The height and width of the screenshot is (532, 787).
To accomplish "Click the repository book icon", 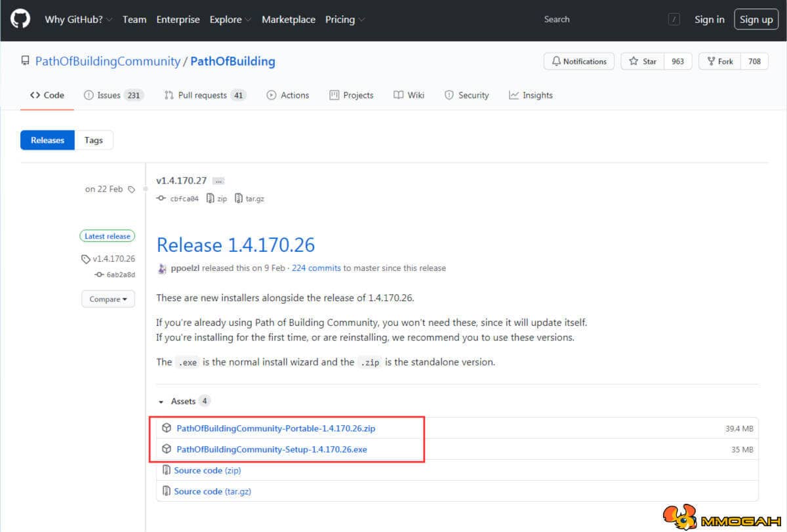I will pos(25,61).
